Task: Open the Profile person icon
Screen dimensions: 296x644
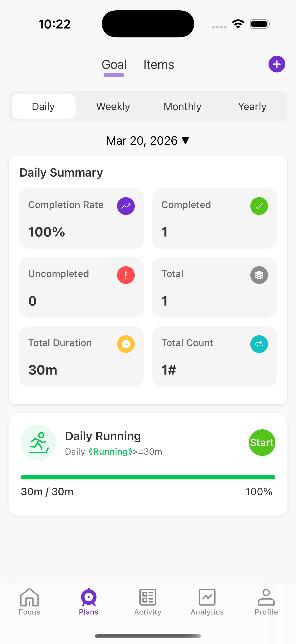Action: [x=266, y=597]
